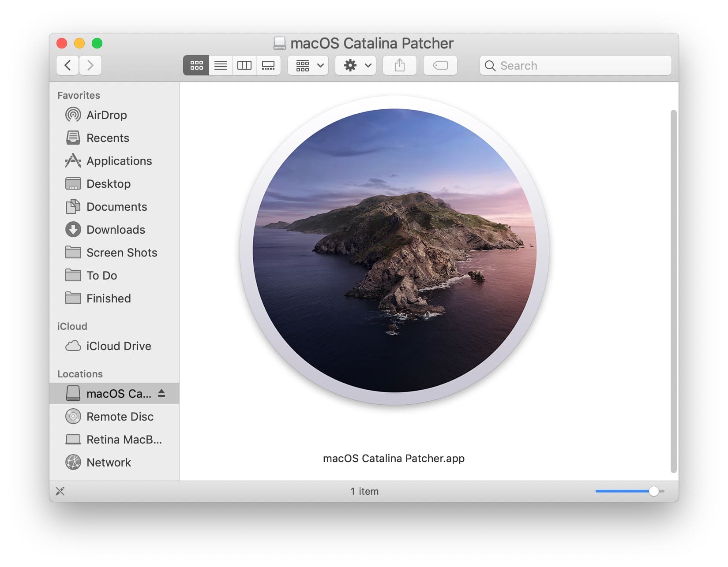Switch to column view mode
The width and height of the screenshot is (728, 567).
(244, 66)
